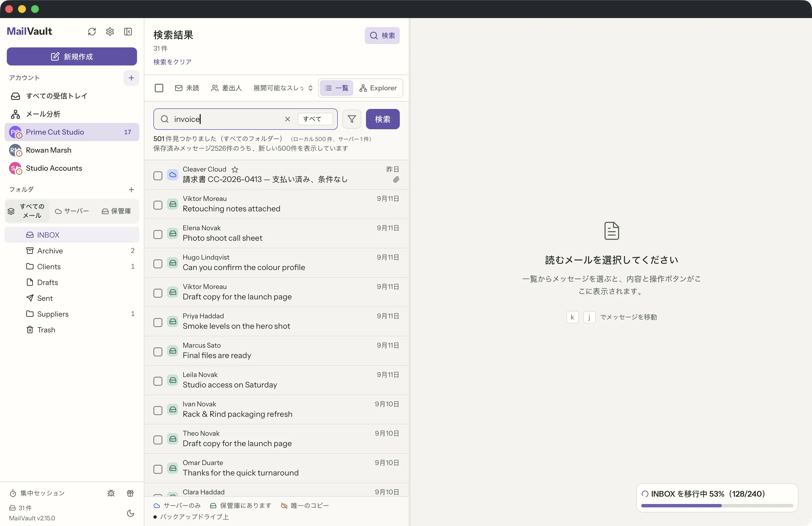
Task: Click the add account plus icon
Action: pos(131,78)
